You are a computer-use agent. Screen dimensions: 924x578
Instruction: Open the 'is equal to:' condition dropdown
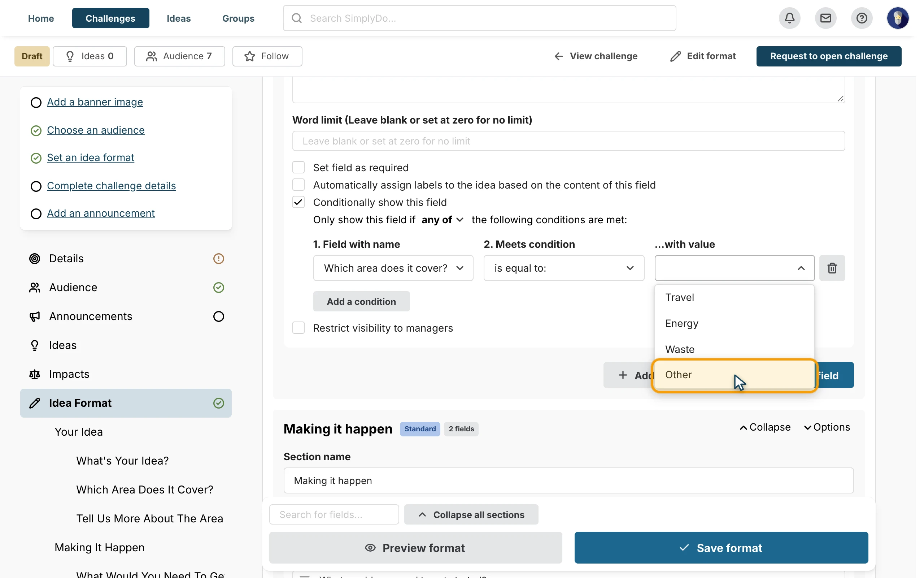click(x=563, y=268)
